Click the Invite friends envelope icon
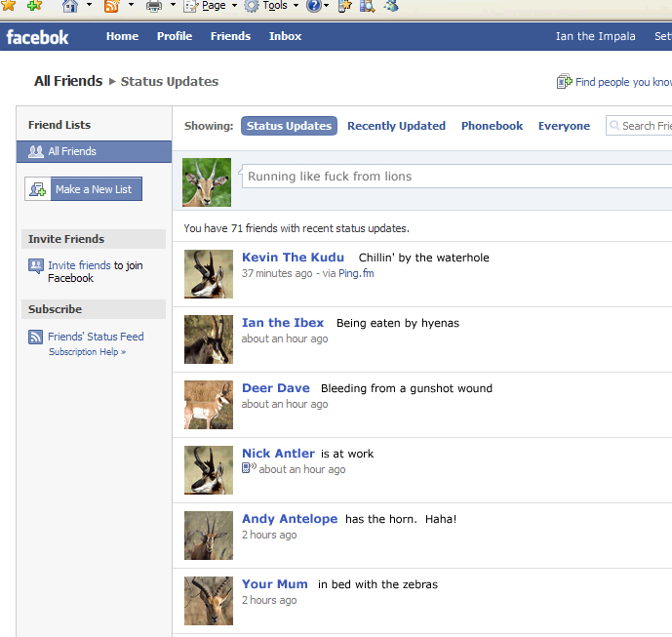The image size is (672, 637). [36, 266]
